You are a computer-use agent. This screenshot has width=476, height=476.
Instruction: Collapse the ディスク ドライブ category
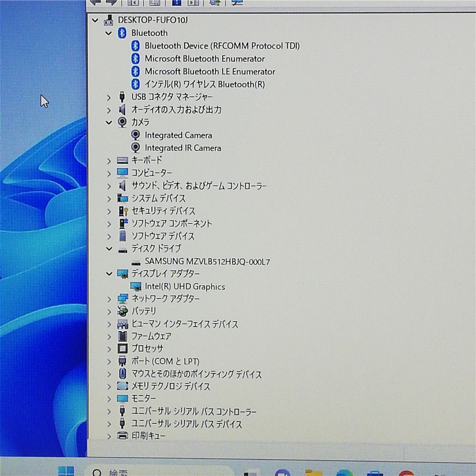(x=109, y=249)
